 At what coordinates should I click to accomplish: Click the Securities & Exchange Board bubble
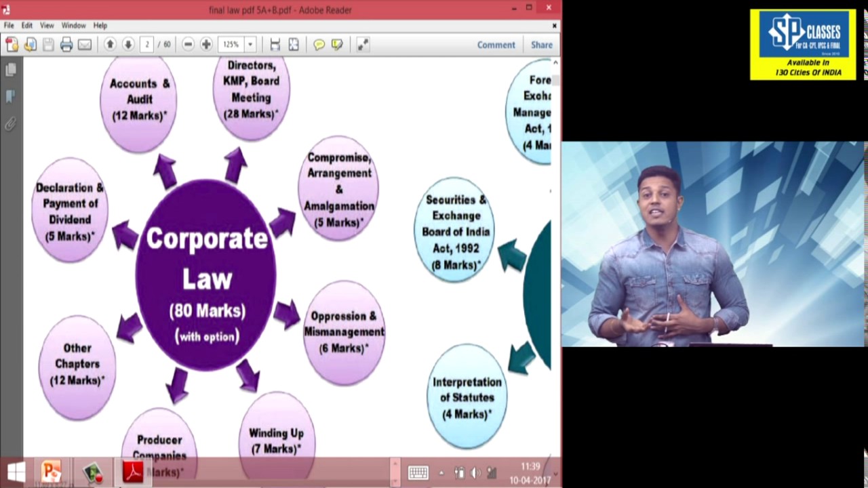(455, 230)
